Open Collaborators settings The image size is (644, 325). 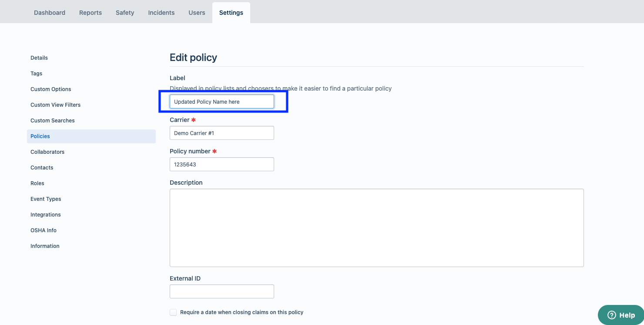tap(91, 152)
